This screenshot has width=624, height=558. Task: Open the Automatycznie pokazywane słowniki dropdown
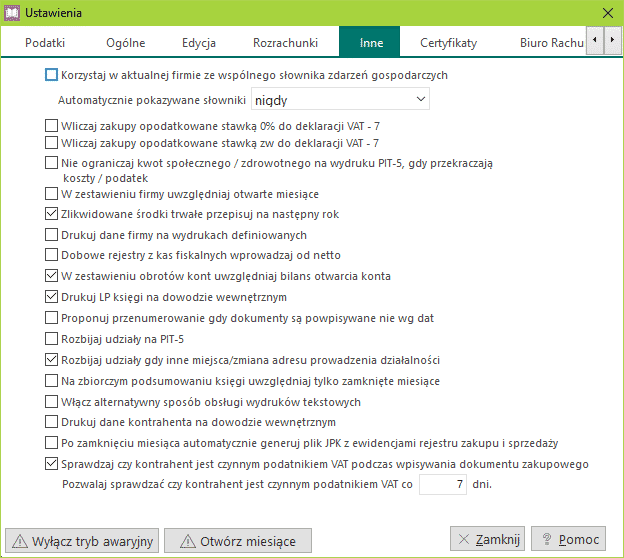(x=340, y=99)
